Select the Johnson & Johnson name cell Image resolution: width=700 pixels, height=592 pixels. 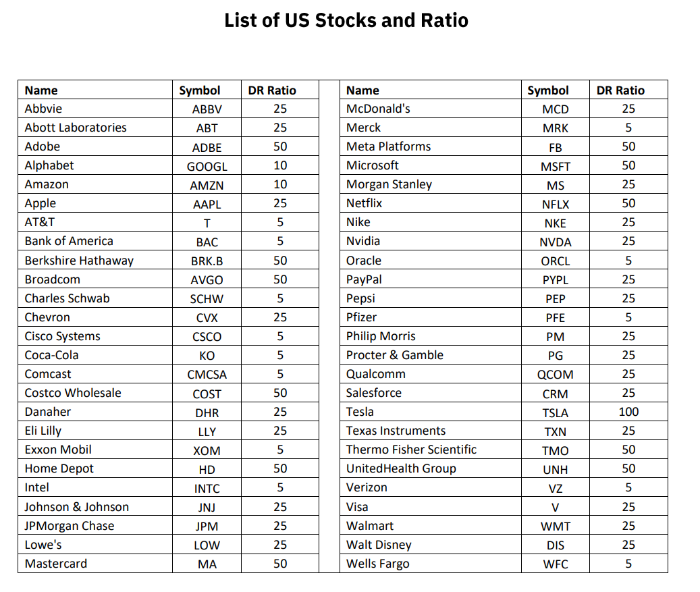click(x=76, y=507)
